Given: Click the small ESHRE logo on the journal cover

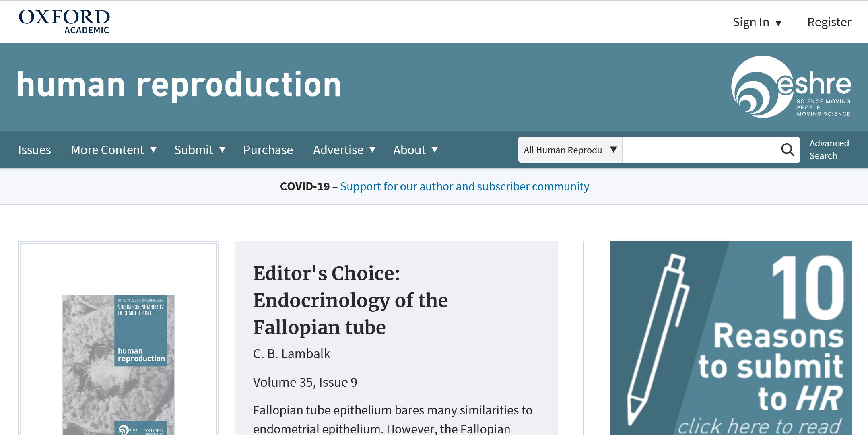Looking at the screenshot, I should click(129, 430).
